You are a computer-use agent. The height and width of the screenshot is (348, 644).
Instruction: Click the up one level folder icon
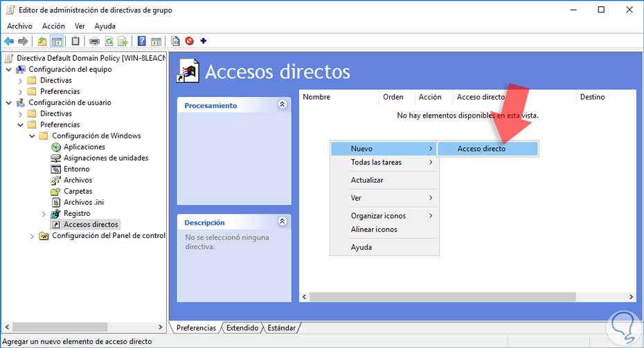42,41
